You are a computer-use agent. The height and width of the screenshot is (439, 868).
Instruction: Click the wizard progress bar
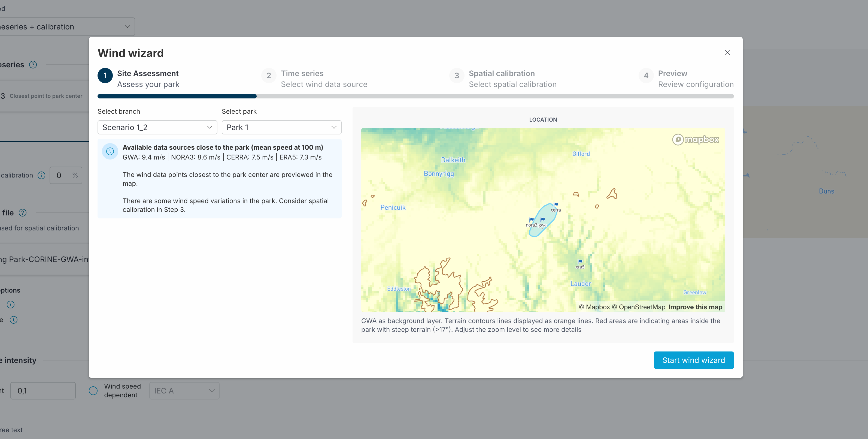tap(415, 97)
